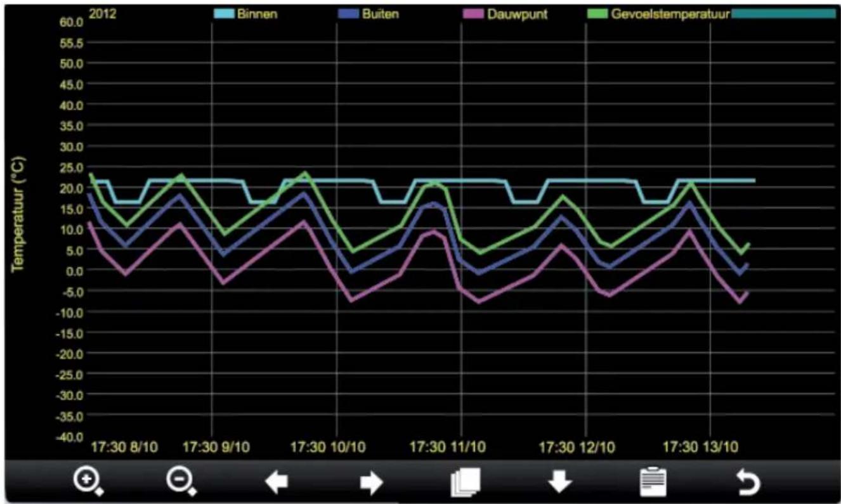The image size is (841, 504).
Task: Zoom in with the magnifier plus icon
Action: 88,482
